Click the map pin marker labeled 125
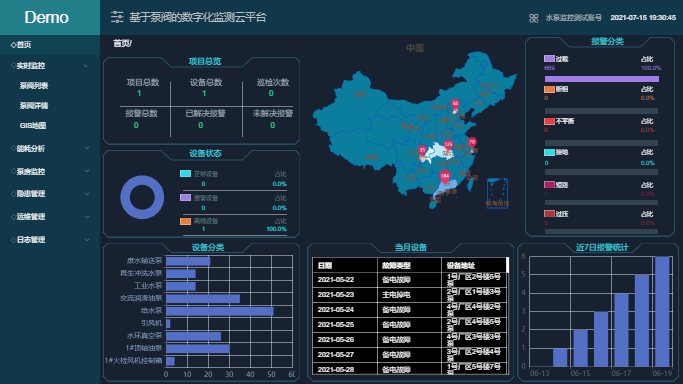The image size is (683, 384). [x=448, y=146]
